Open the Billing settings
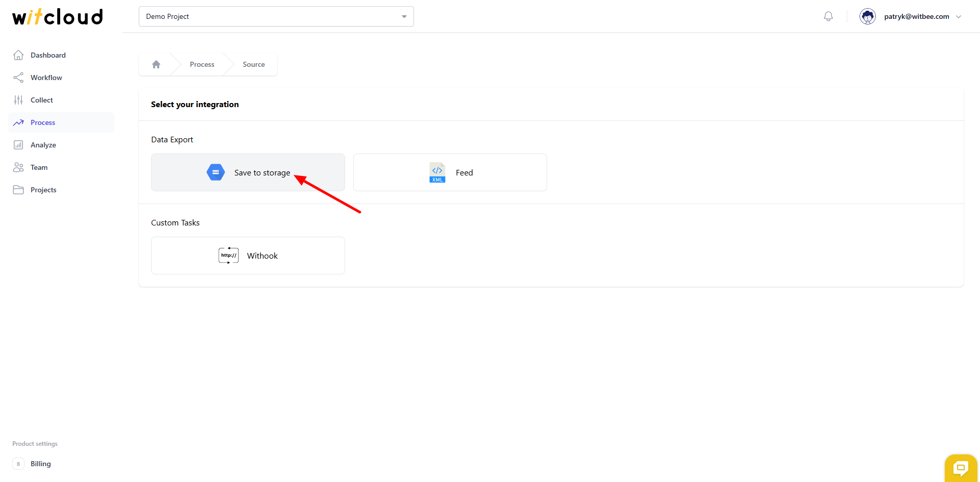 tap(41, 464)
